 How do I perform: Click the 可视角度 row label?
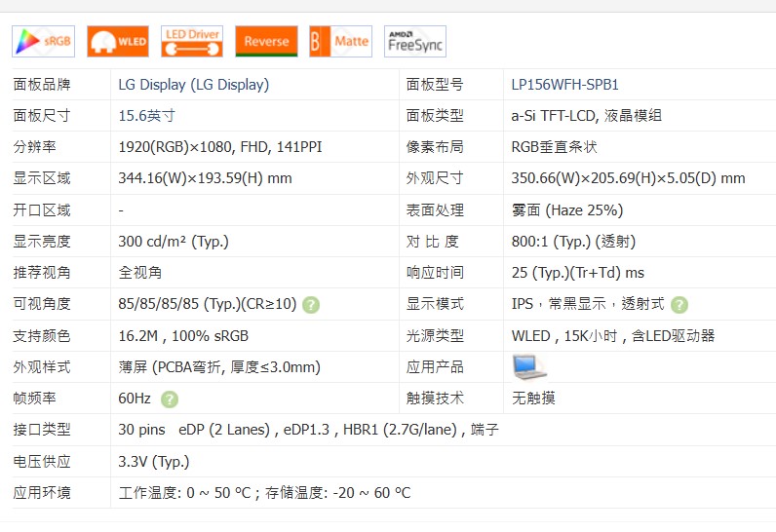[42, 304]
